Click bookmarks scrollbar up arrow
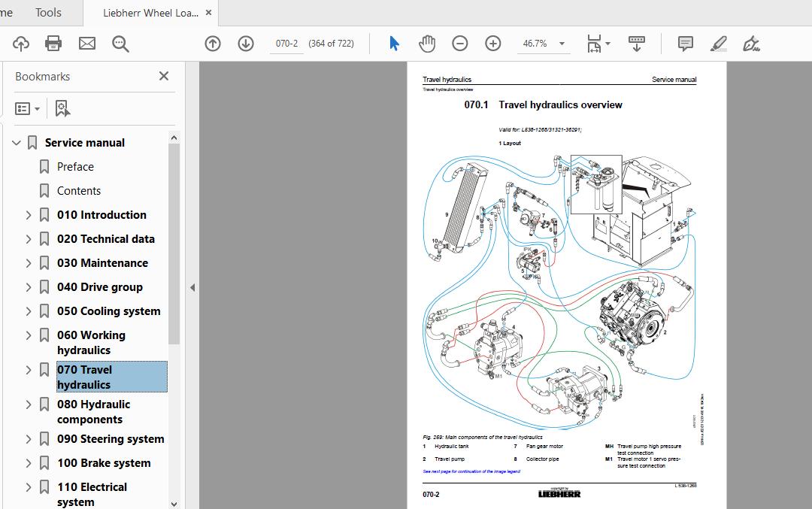This screenshot has width=812, height=509. click(174, 138)
